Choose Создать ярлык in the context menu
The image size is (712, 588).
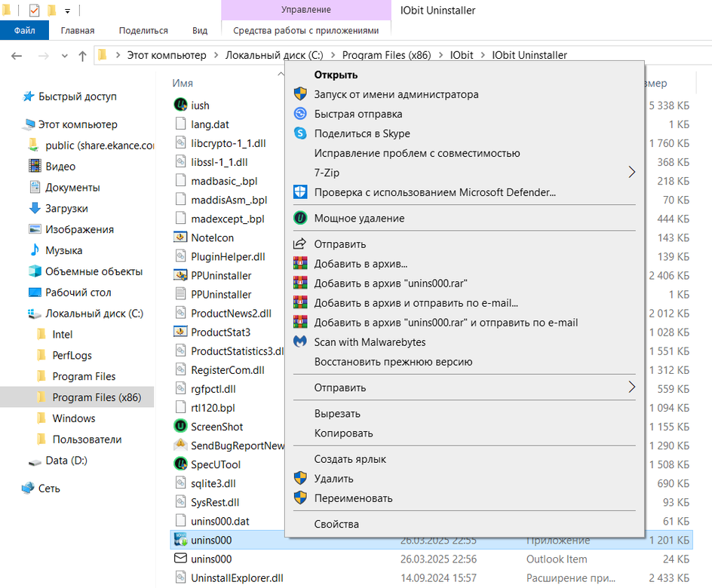click(x=464, y=458)
